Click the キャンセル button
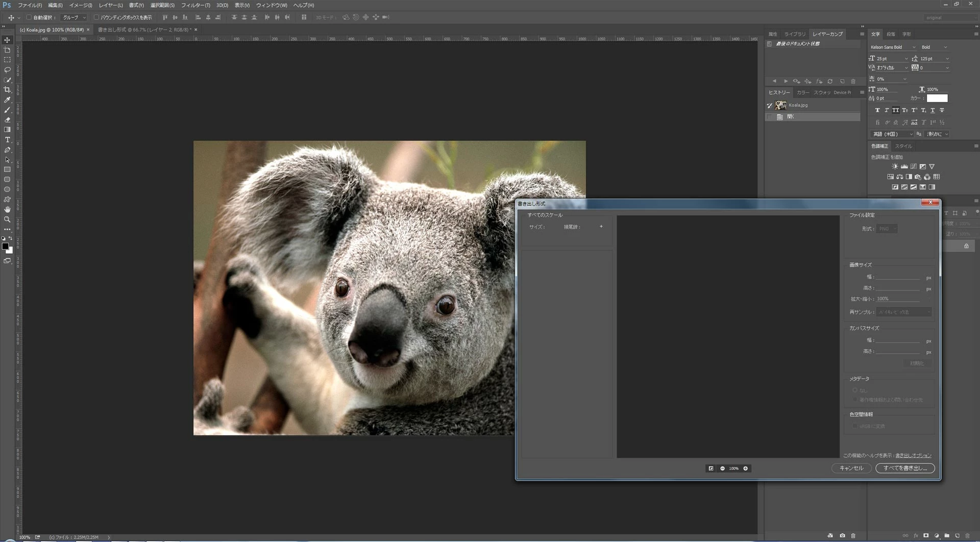The height and width of the screenshot is (542, 980). click(x=851, y=468)
